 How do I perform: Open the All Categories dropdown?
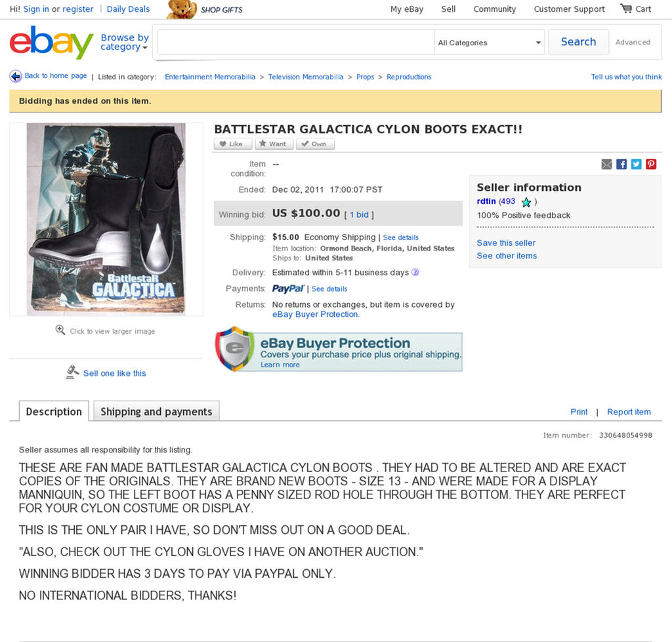coord(490,43)
